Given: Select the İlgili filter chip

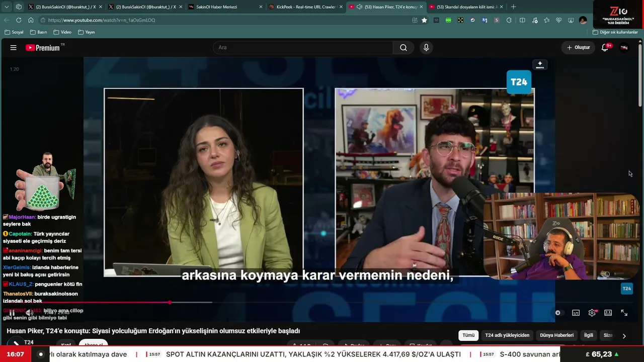Looking at the screenshot, I should (589, 335).
